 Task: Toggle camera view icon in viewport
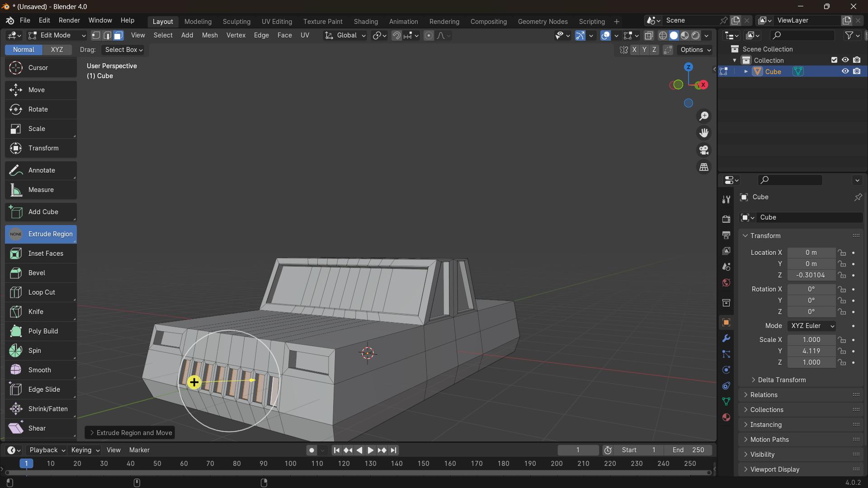704,150
